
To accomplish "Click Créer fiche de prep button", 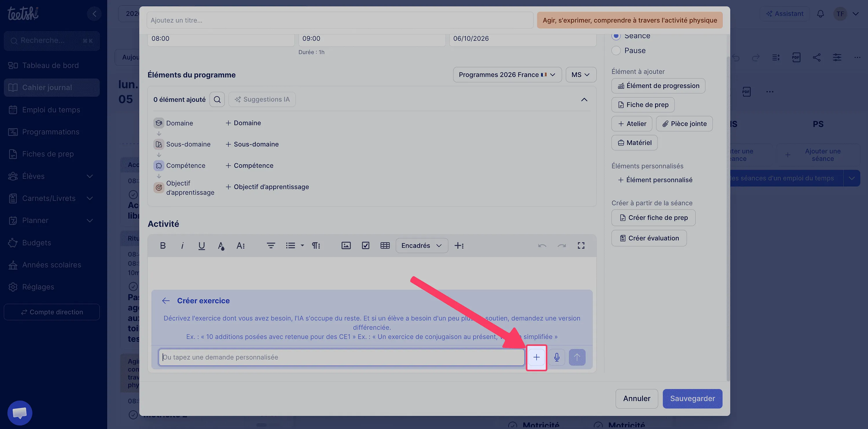I will [653, 218].
